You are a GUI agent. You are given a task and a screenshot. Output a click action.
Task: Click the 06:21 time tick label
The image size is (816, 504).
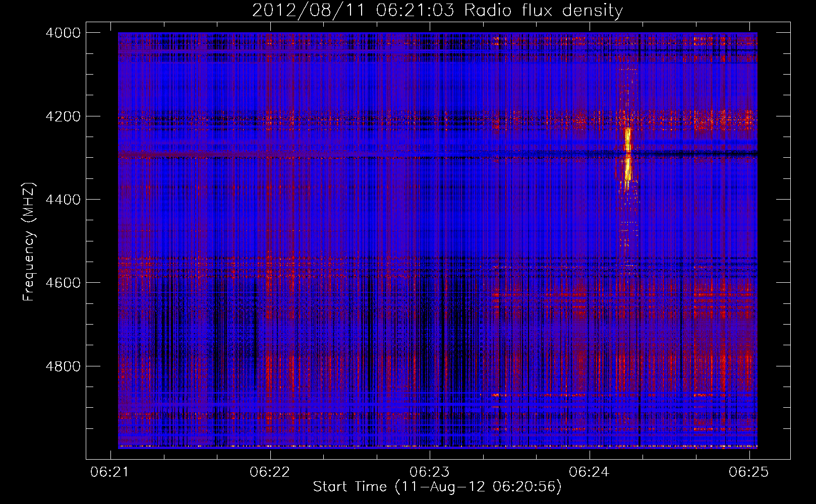110,472
